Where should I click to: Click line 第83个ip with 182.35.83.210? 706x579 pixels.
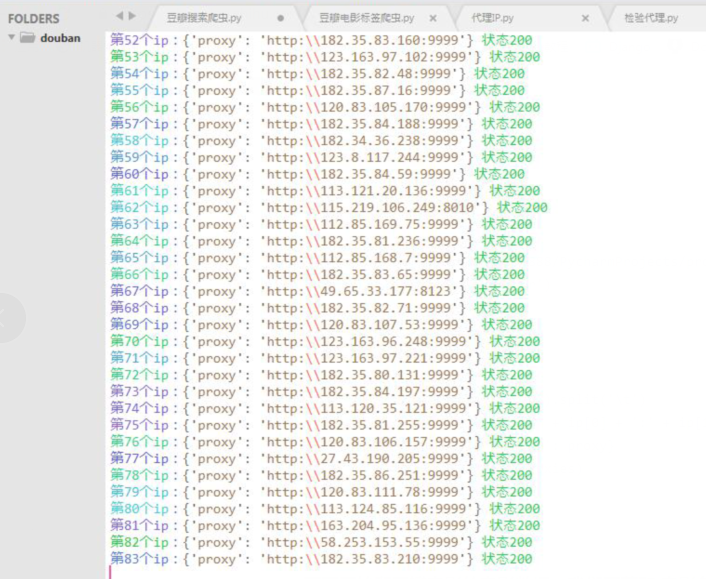pos(321,559)
